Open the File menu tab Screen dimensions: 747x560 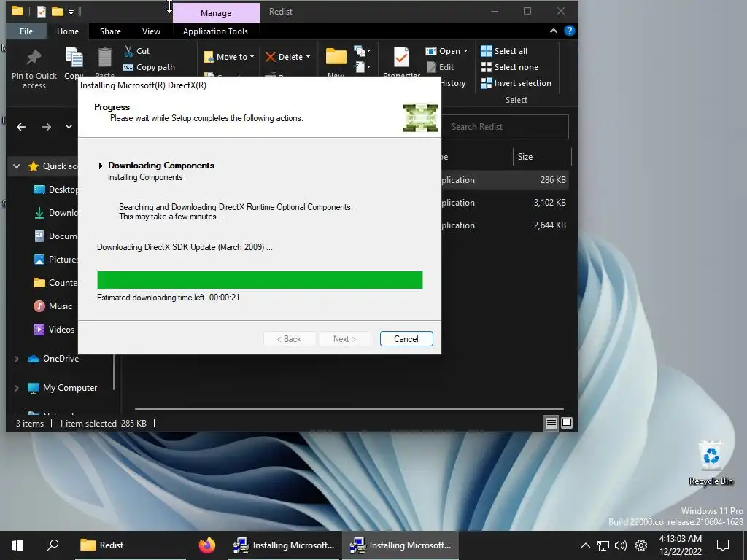pyautogui.click(x=26, y=31)
